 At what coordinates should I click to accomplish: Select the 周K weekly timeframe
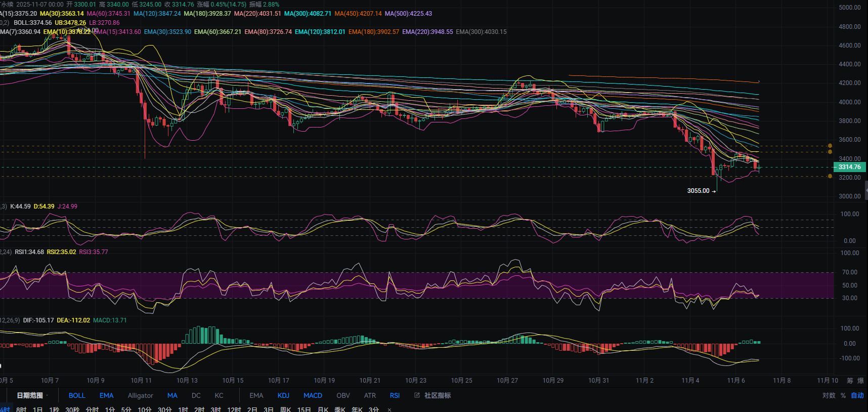[286, 409]
